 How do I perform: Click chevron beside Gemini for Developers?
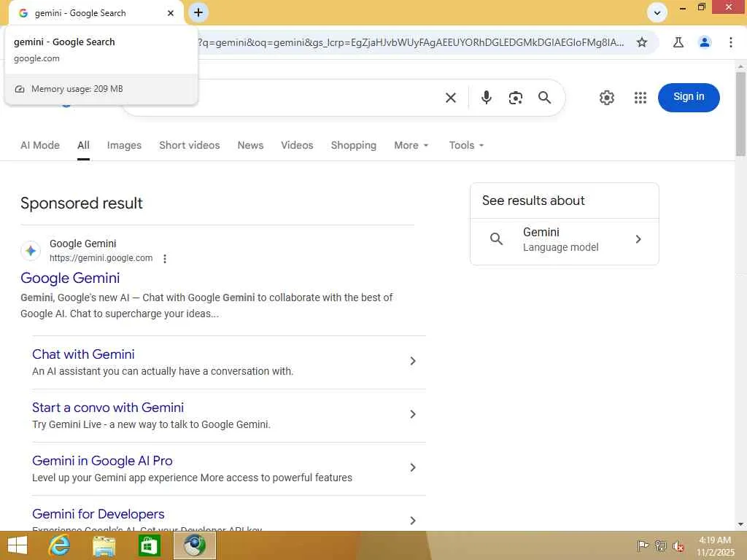pyautogui.click(x=413, y=521)
